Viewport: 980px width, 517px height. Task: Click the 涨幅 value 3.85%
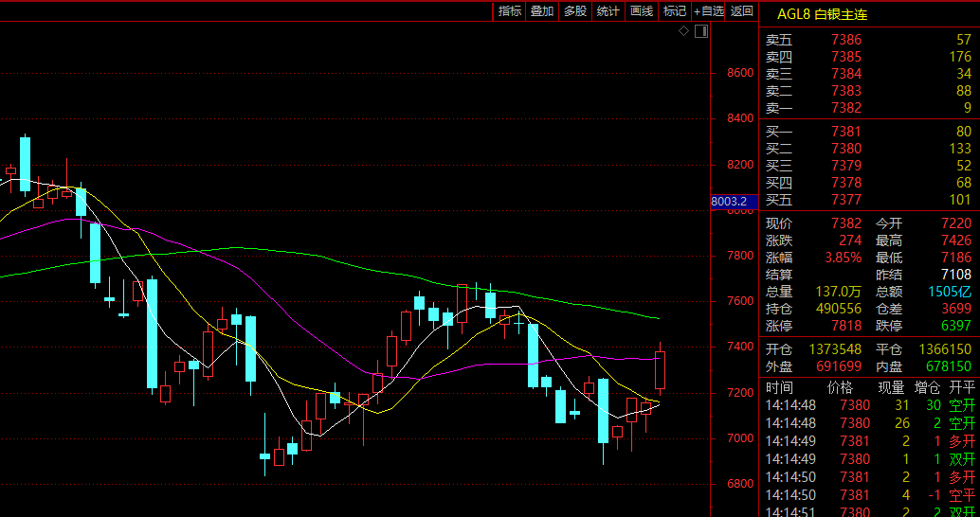(x=843, y=258)
